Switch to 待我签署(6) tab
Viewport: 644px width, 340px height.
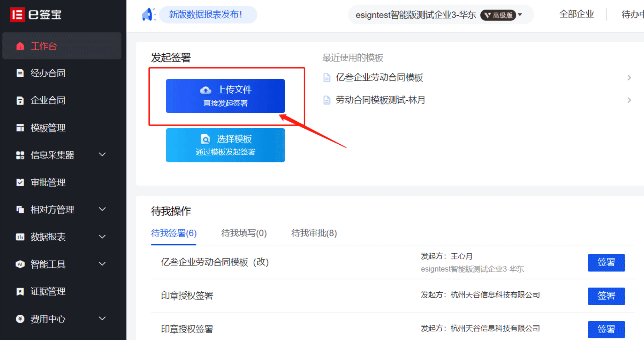[x=174, y=233]
